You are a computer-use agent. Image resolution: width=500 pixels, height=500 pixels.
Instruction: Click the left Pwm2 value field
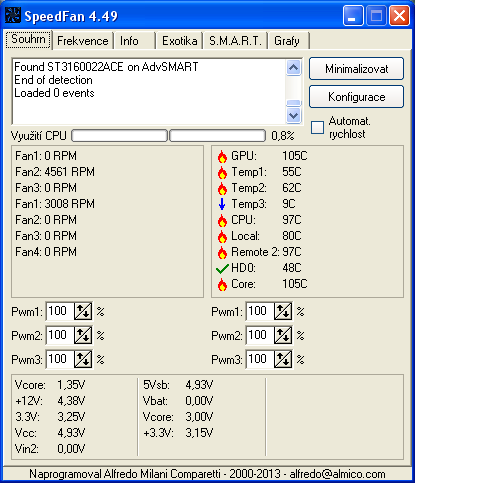60,335
